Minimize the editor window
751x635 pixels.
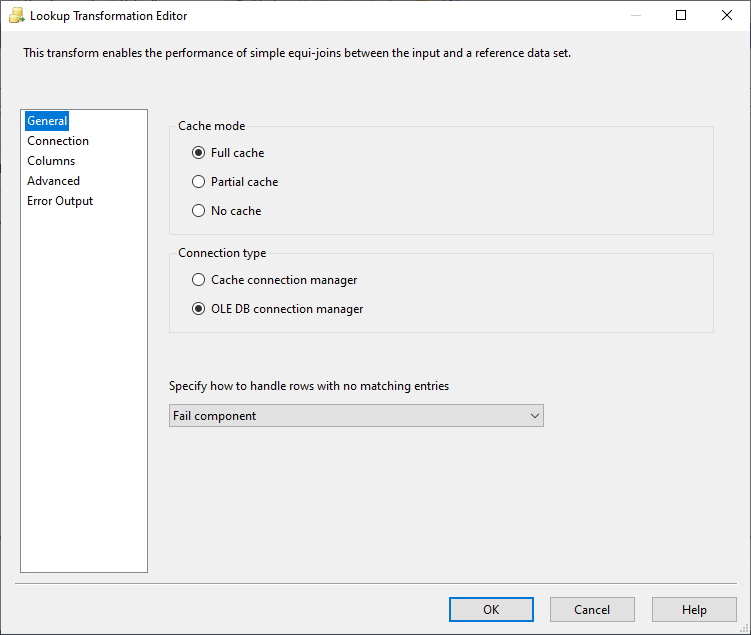click(x=635, y=16)
